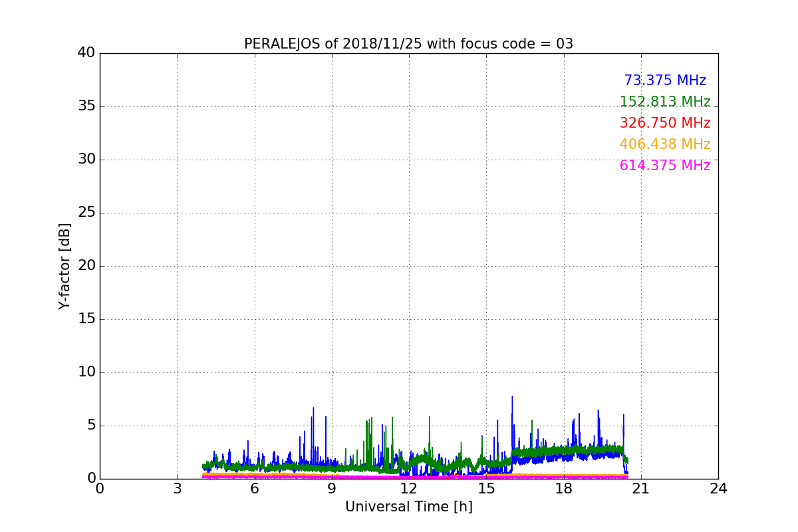Click the y-axis tick label 35
The height and width of the screenshot is (532, 798).
point(86,106)
